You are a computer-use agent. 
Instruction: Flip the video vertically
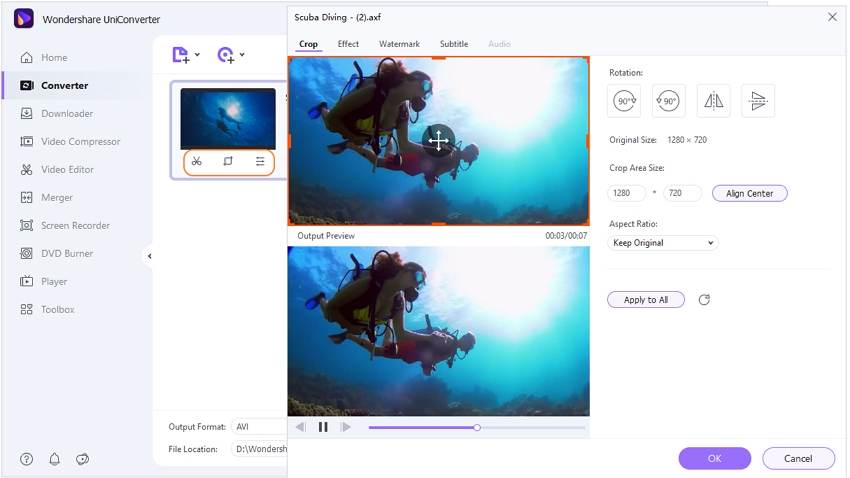click(758, 101)
